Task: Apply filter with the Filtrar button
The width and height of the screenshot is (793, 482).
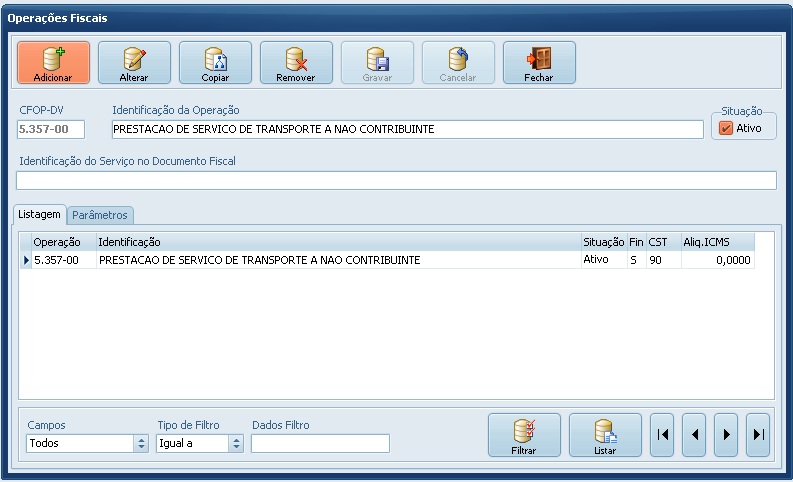Action: [x=524, y=435]
